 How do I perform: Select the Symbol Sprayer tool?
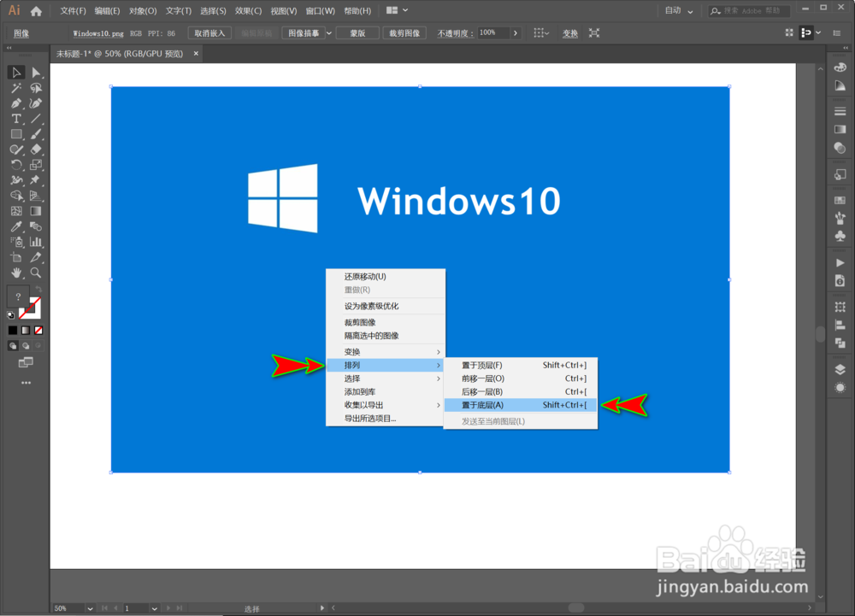point(15,242)
